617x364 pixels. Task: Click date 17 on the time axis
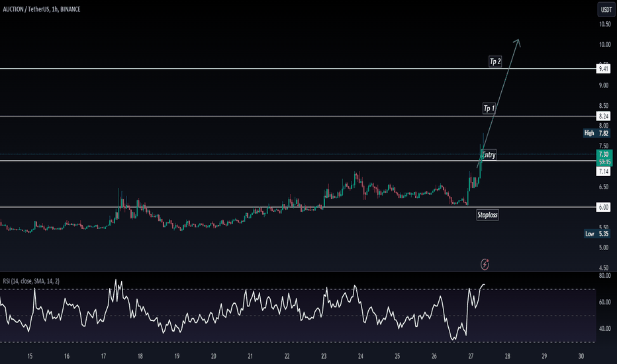tap(103, 356)
